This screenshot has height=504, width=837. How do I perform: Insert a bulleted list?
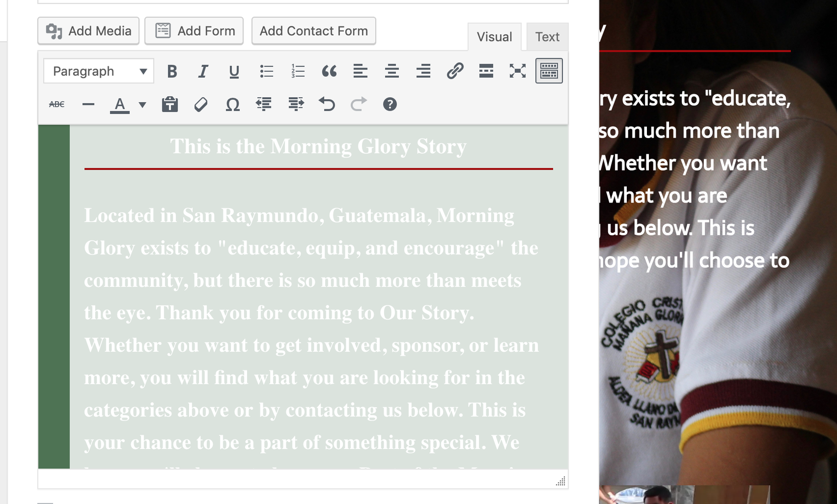(266, 71)
